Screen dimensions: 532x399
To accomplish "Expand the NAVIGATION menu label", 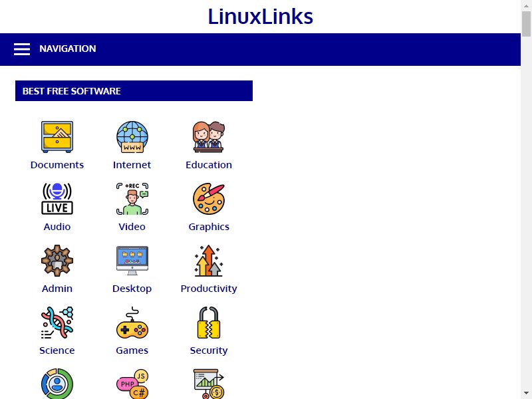I will 68,49.
